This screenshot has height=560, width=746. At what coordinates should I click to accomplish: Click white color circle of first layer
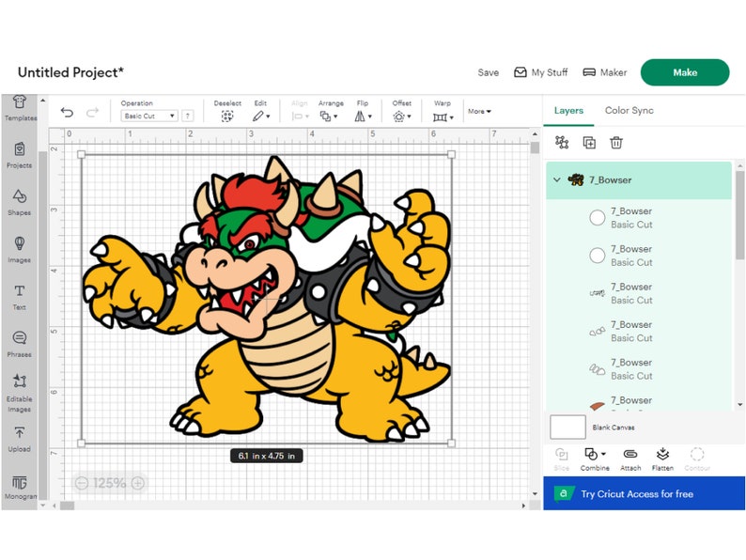598,217
